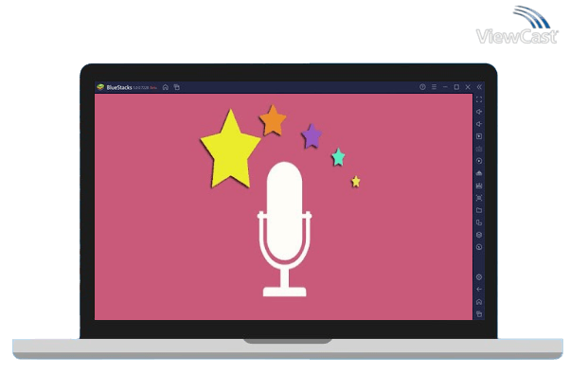Go to the home tab in title bar

pos(166,87)
